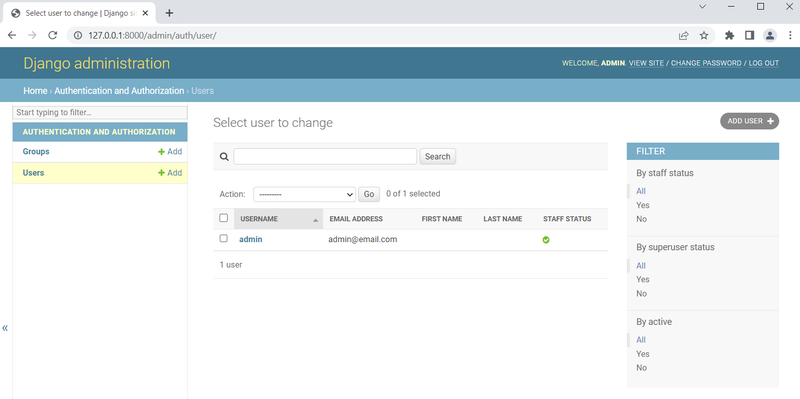Click Add next to Users
The image size is (800, 399).
click(170, 173)
